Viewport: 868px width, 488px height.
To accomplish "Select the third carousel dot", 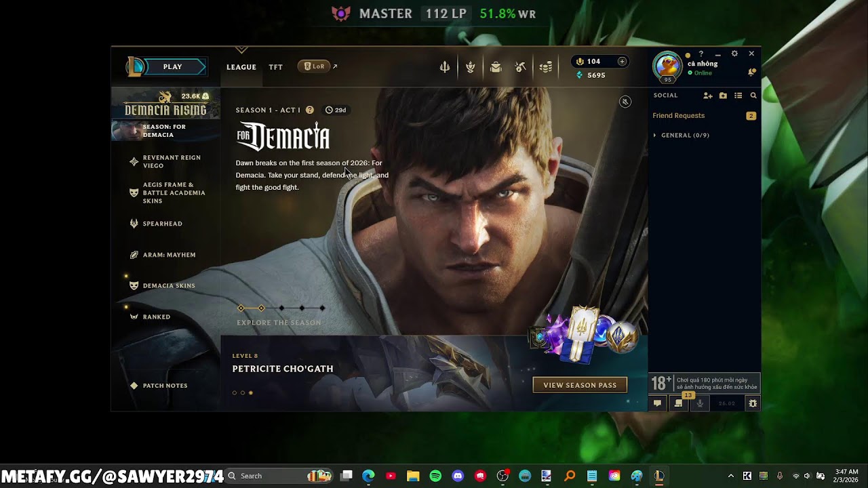I will [251, 392].
